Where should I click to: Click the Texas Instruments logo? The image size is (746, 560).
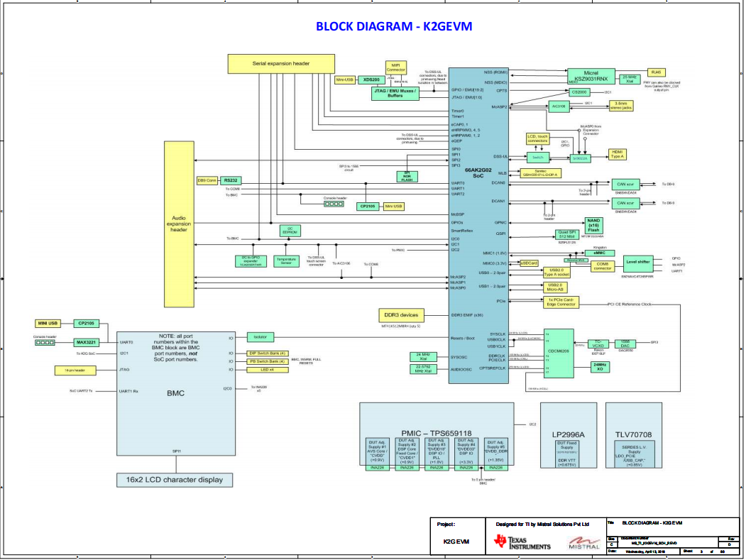pos(522,542)
